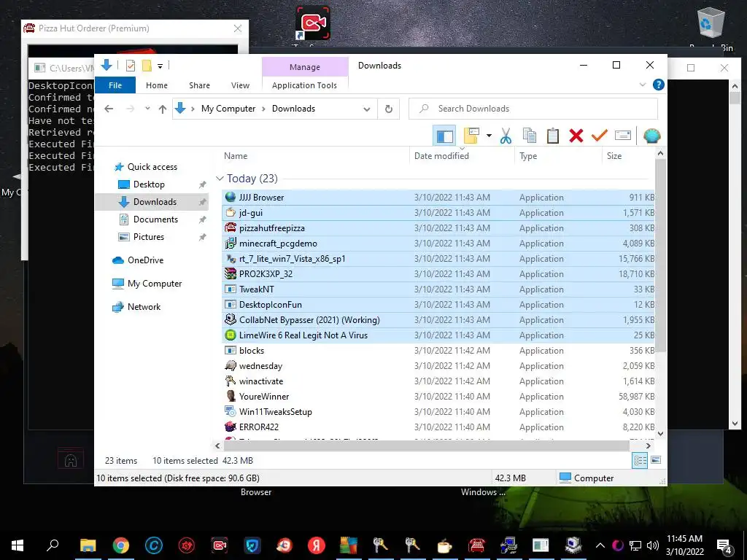Viewport: 747px width, 560px height.
Task: Click the New Folder quick-access icon
Action: pyautogui.click(x=147, y=65)
